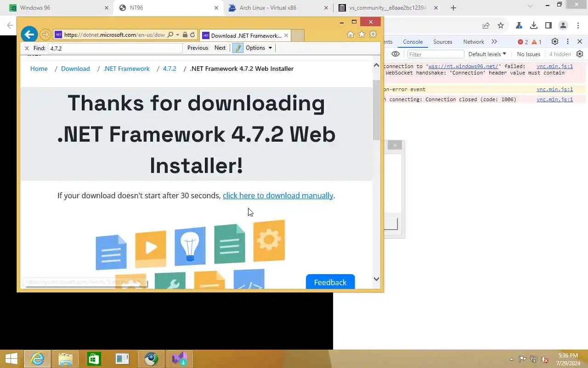Click Chrome share page icon

pyautogui.click(x=486, y=25)
